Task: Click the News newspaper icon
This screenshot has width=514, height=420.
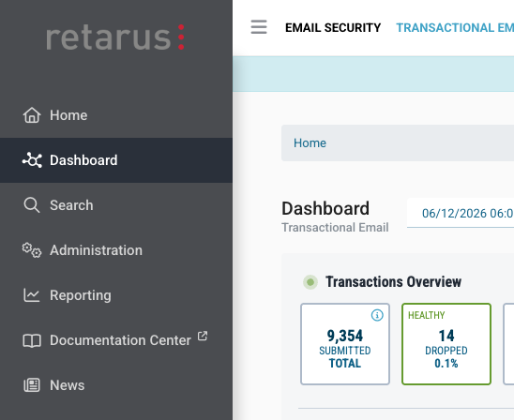Action: point(32,385)
